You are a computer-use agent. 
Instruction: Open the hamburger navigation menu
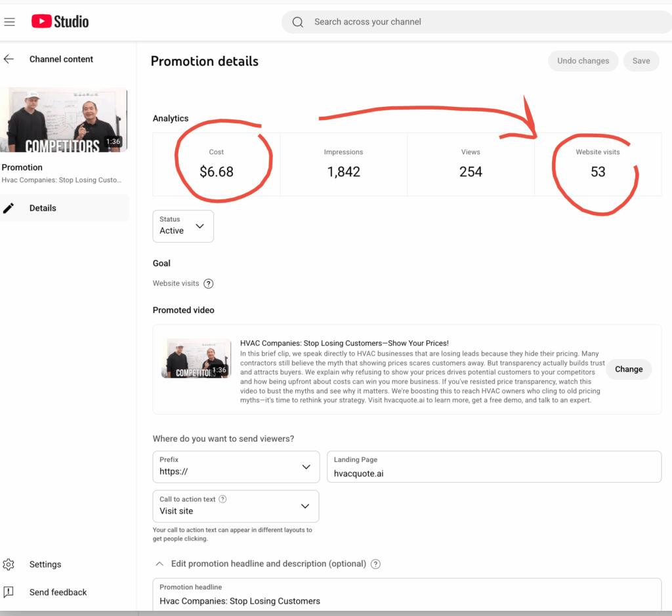tap(9, 22)
